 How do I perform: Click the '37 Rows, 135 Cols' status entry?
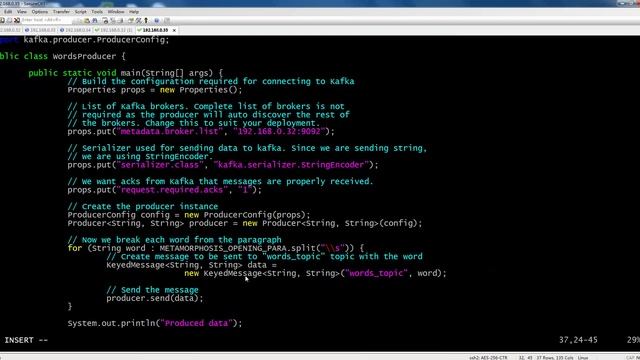click(555, 358)
